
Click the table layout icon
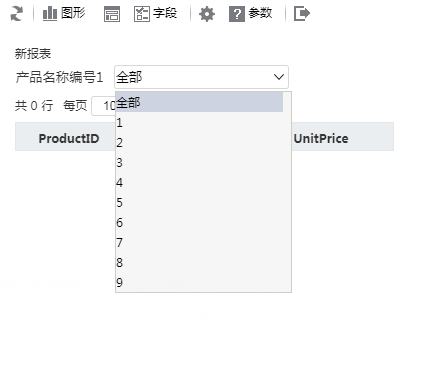(x=112, y=14)
